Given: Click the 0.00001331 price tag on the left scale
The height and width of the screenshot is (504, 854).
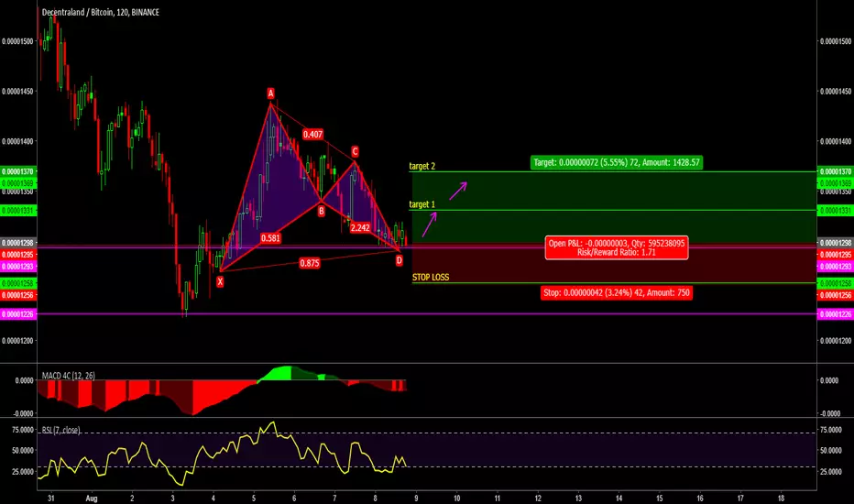Looking at the screenshot, I should pyautogui.click(x=18, y=211).
